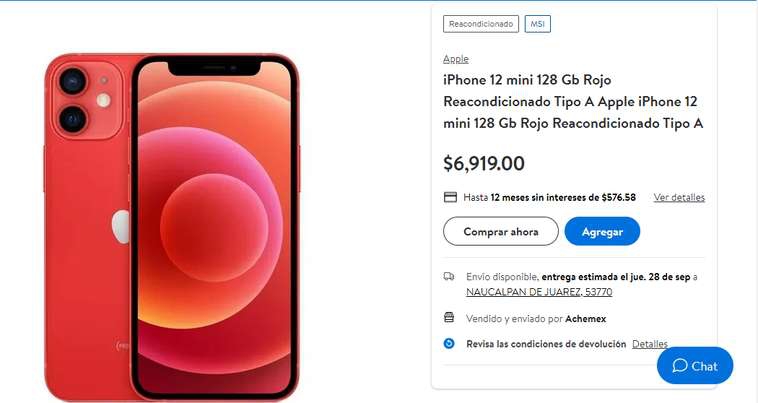Click the delivery truck shipping icon
758x403 pixels.
(x=449, y=276)
